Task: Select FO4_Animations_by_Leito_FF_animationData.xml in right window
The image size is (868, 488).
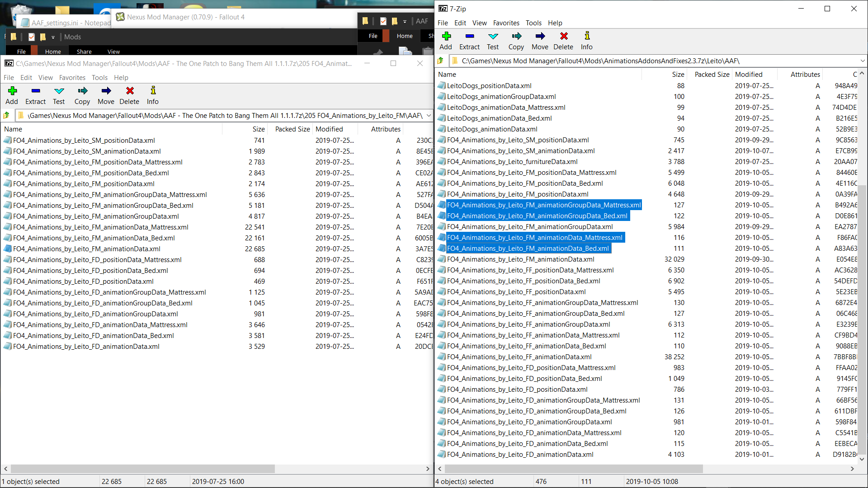Action: (519, 357)
